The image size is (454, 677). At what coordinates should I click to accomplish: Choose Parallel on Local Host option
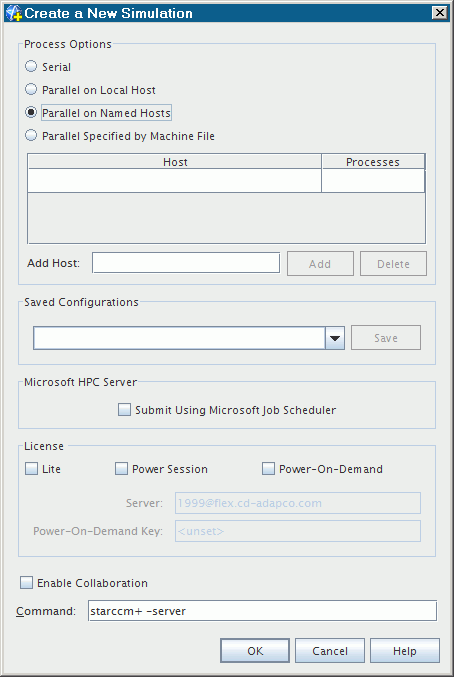pos(31,89)
